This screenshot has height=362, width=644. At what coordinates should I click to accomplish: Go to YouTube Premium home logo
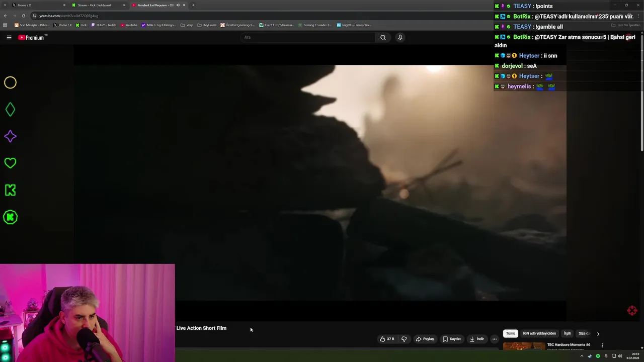pos(32,37)
